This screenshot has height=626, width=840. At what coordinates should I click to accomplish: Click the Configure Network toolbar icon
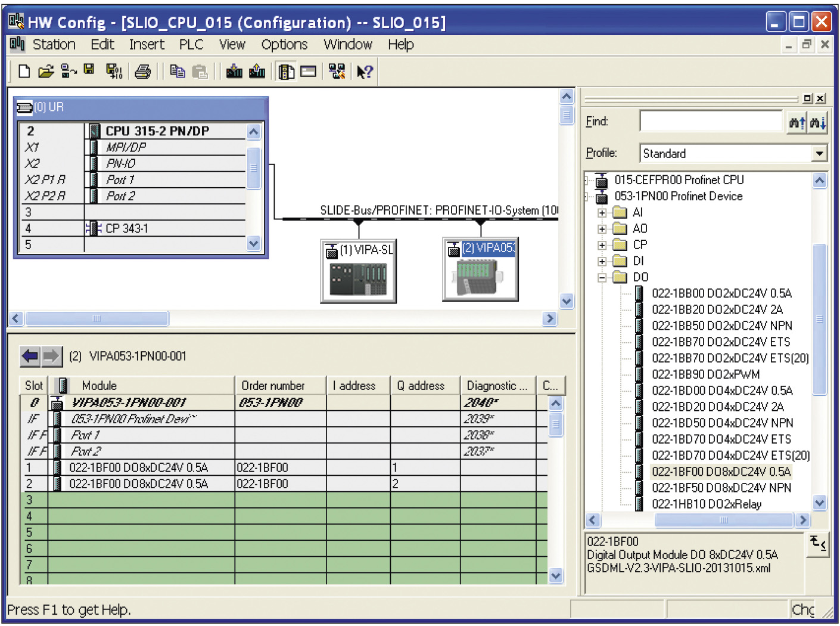tap(337, 72)
